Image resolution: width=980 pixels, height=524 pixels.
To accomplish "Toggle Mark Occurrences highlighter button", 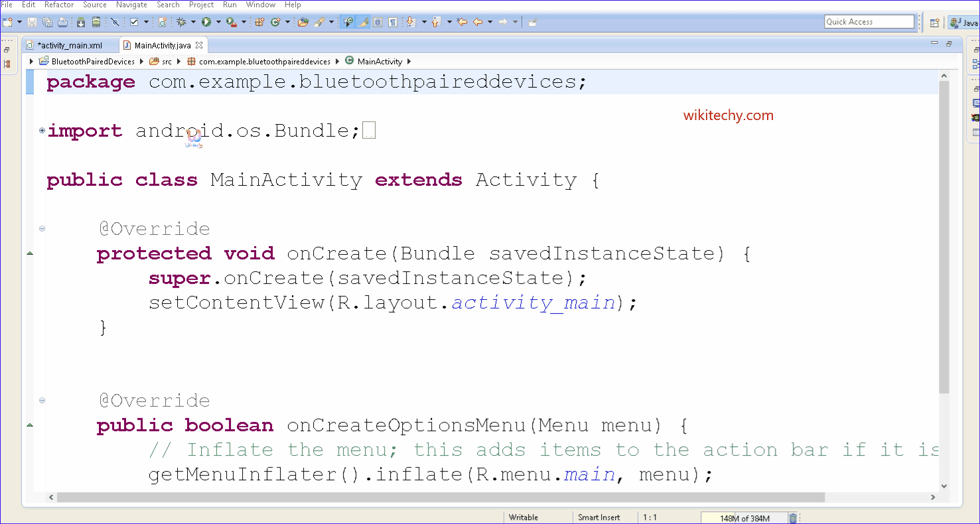I will click(363, 22).
